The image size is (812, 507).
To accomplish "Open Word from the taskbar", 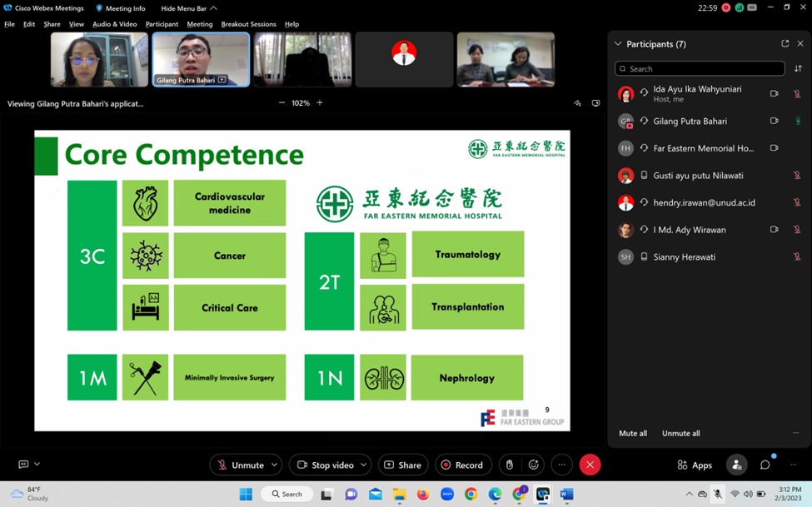I will 566,494.
